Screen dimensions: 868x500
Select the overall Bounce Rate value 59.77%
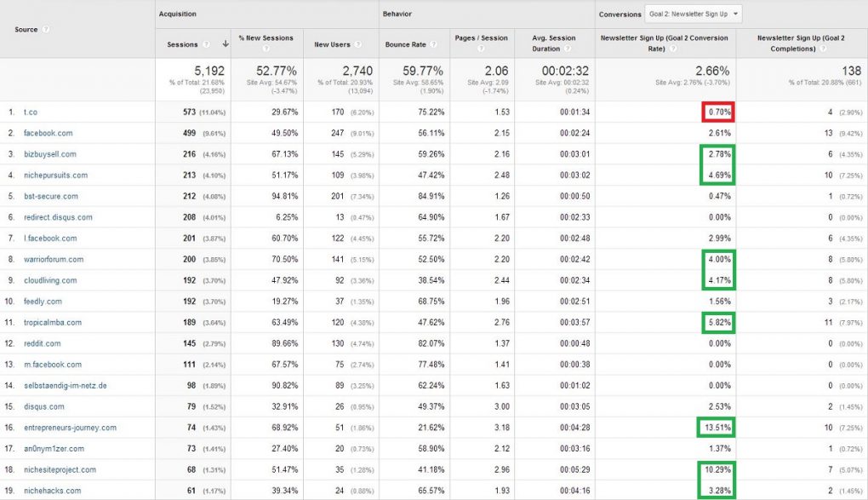423,71
